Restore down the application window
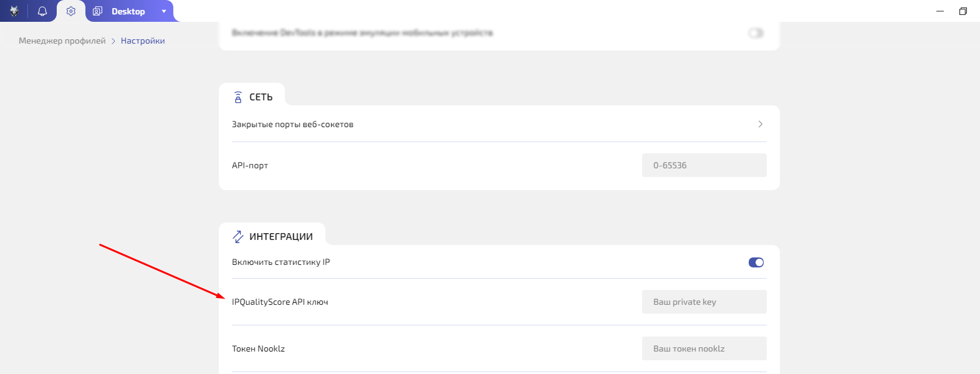 963,11
